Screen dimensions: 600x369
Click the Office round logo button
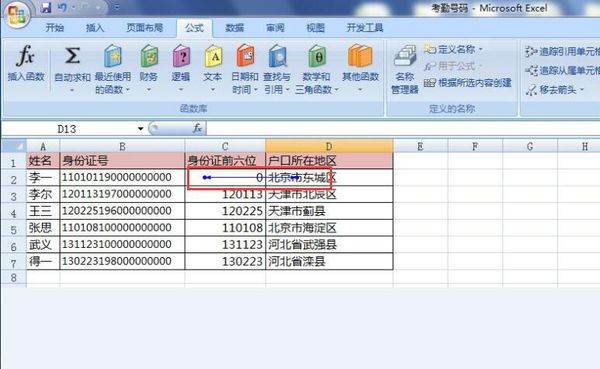coord(16,15)
